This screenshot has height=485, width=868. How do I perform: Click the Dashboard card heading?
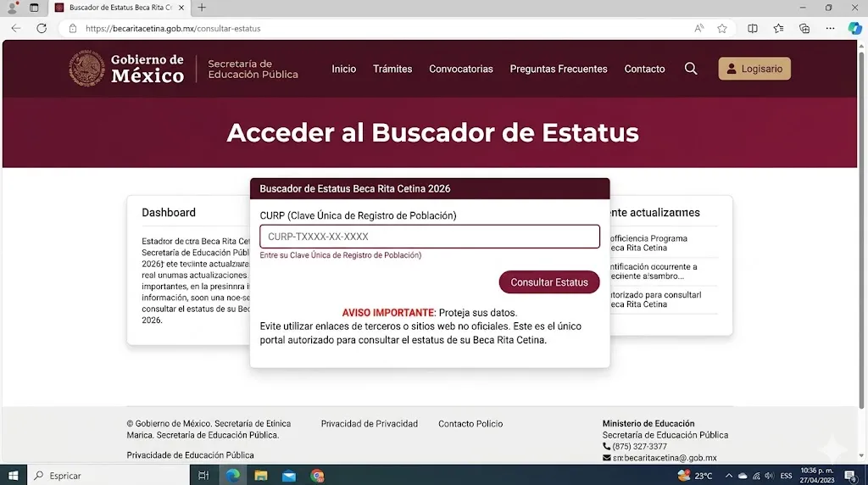(x=169, y=213)
